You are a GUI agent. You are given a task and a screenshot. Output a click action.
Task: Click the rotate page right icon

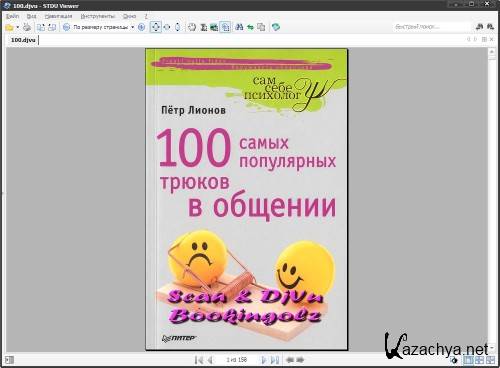coord(52,27)
